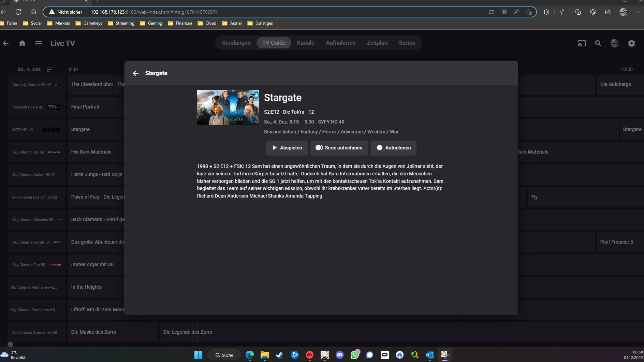Open the taskbar clock showing 08:58
644x362 pixels.
pos(633,355)
